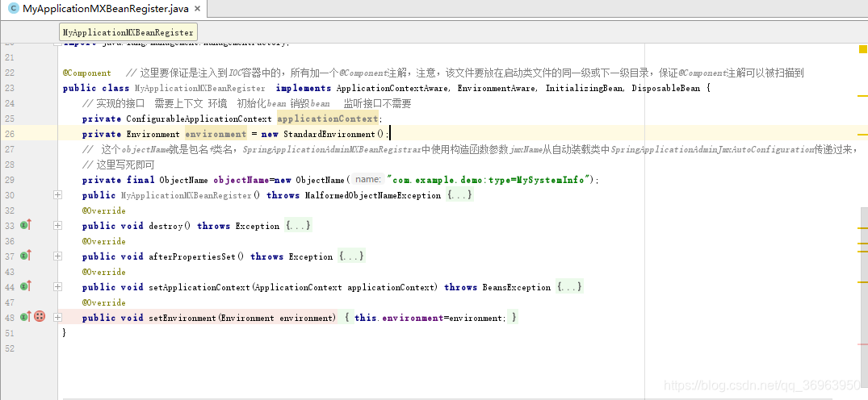Click the highlighted applicationContext field

point(327,119)
